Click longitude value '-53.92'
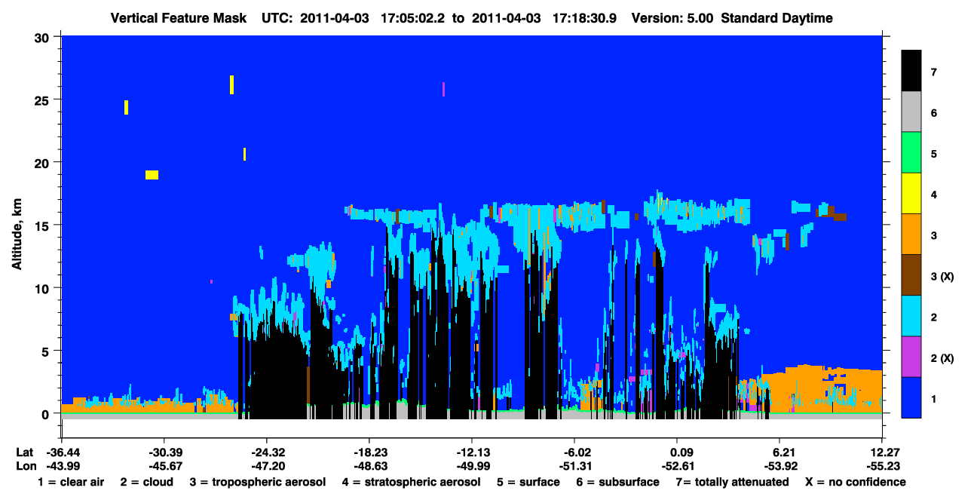 780,466
